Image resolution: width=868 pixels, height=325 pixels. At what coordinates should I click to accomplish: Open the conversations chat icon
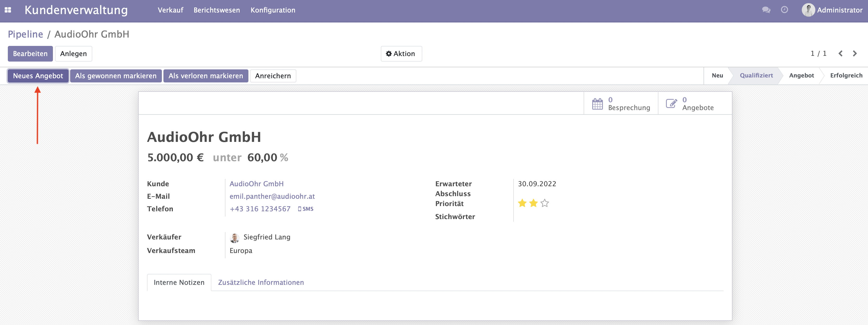tap(766, 10)
